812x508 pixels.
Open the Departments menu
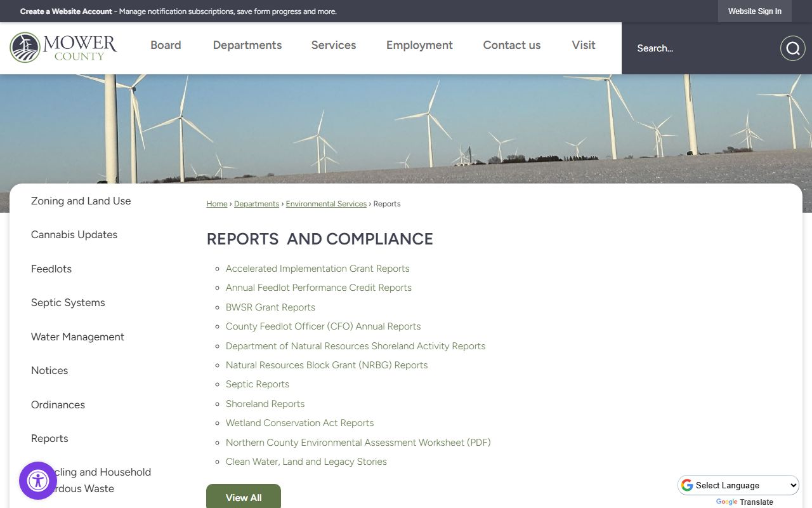click(x=247, y=45)
